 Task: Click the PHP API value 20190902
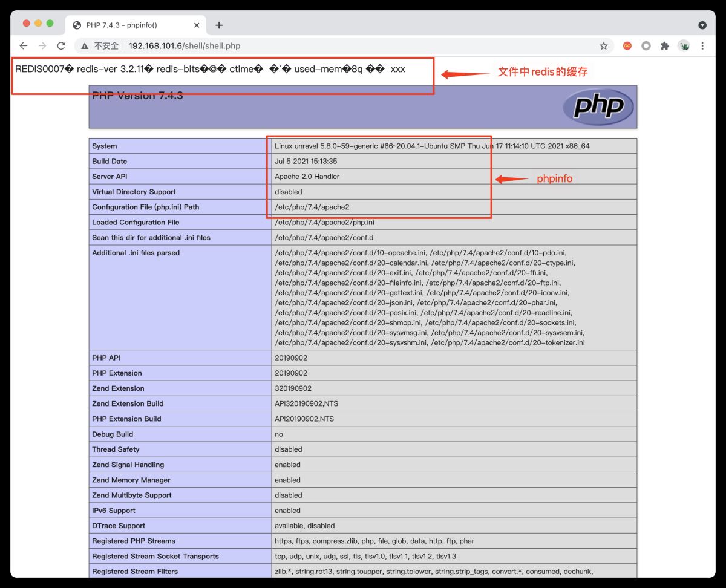tap(291, 358)
